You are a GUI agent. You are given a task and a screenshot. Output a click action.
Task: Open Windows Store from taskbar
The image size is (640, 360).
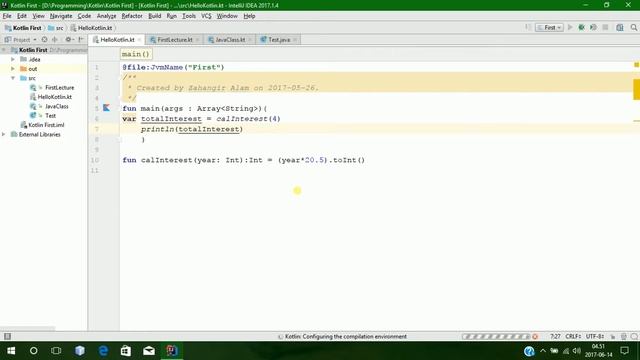(126, 351)
